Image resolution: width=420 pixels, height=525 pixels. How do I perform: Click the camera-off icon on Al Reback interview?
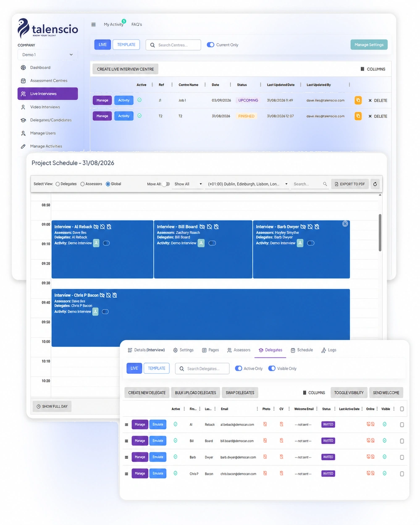[x=96, y=227]
